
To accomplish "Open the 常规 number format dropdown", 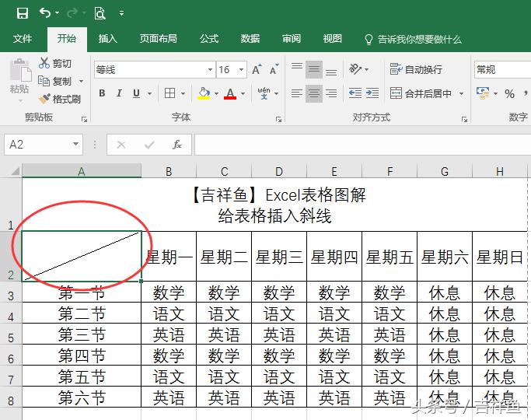I will click(502, 70).
